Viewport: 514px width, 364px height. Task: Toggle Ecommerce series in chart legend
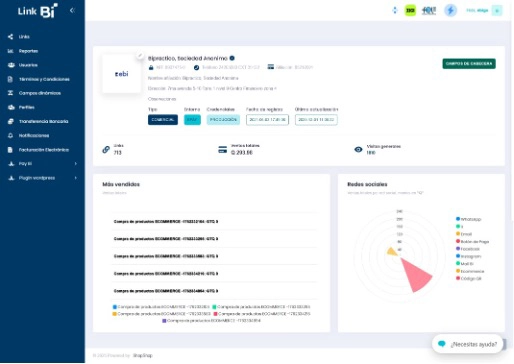[x=470, y=271]
